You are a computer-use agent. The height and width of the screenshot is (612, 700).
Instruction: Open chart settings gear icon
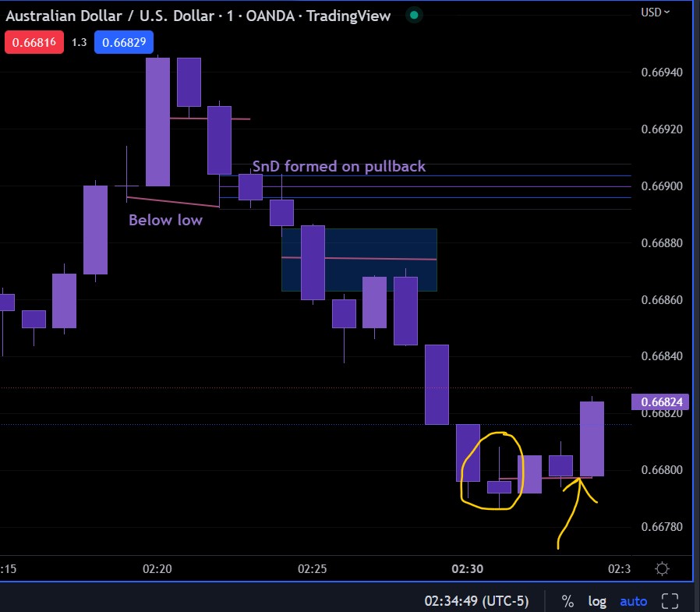[662, 568]
